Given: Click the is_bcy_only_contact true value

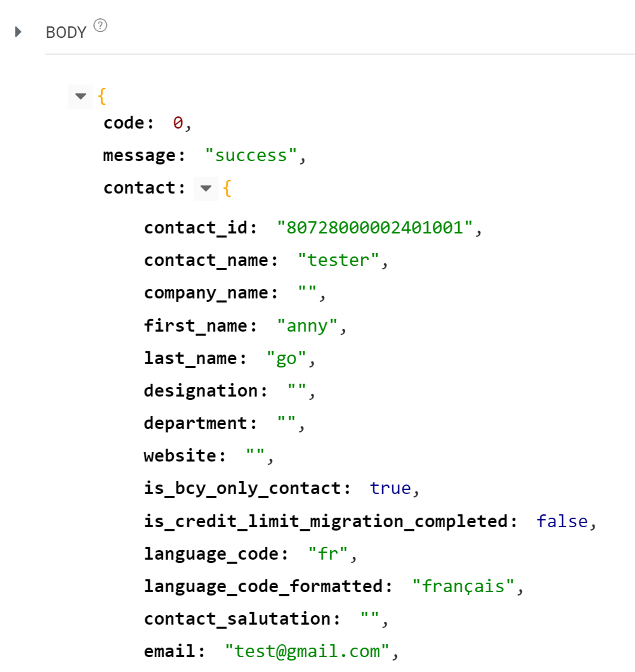Looking at the screenshot, I should 390,488.
